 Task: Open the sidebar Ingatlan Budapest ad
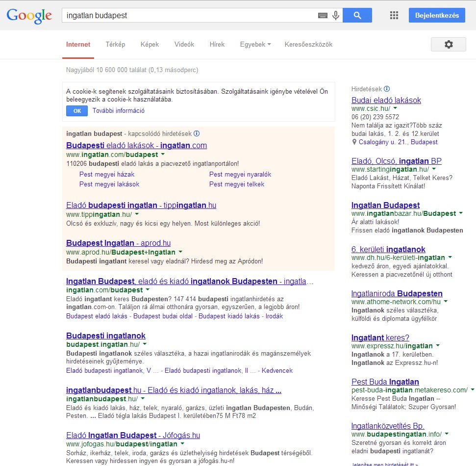[x=385, y=205]
